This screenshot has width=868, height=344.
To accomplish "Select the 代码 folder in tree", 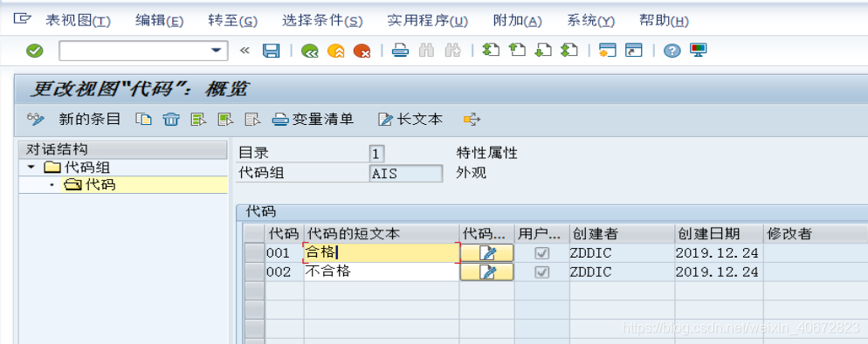I will click(x=90, y=185).
